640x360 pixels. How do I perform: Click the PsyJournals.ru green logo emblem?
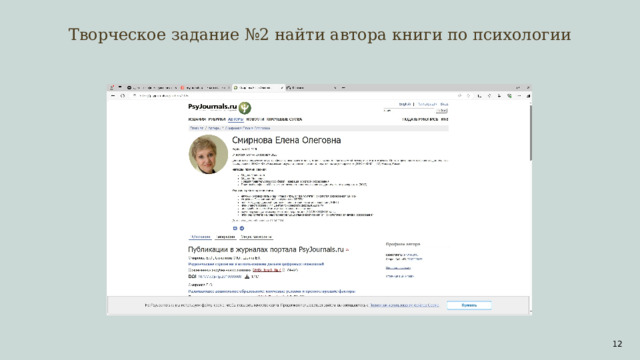244,108
